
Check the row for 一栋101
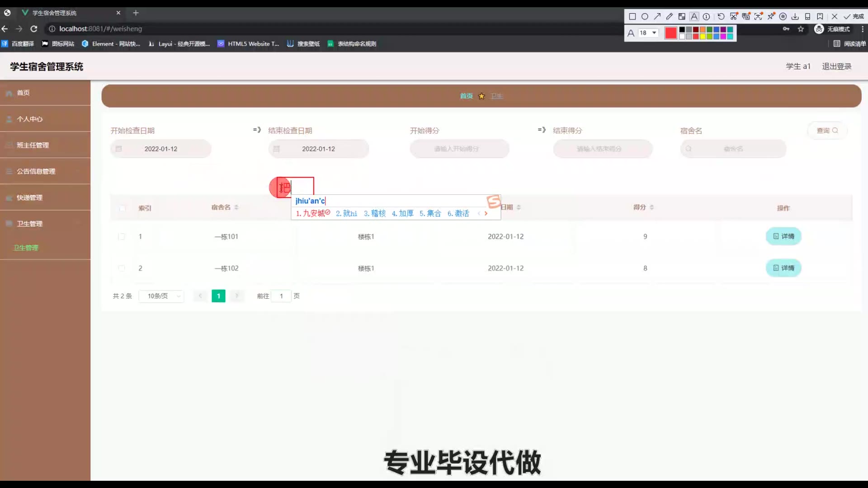122,237
